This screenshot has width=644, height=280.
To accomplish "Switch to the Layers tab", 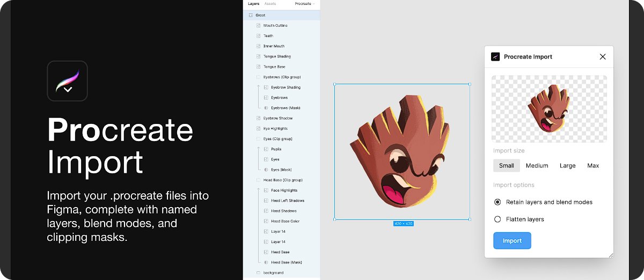I will coord(254,4).
